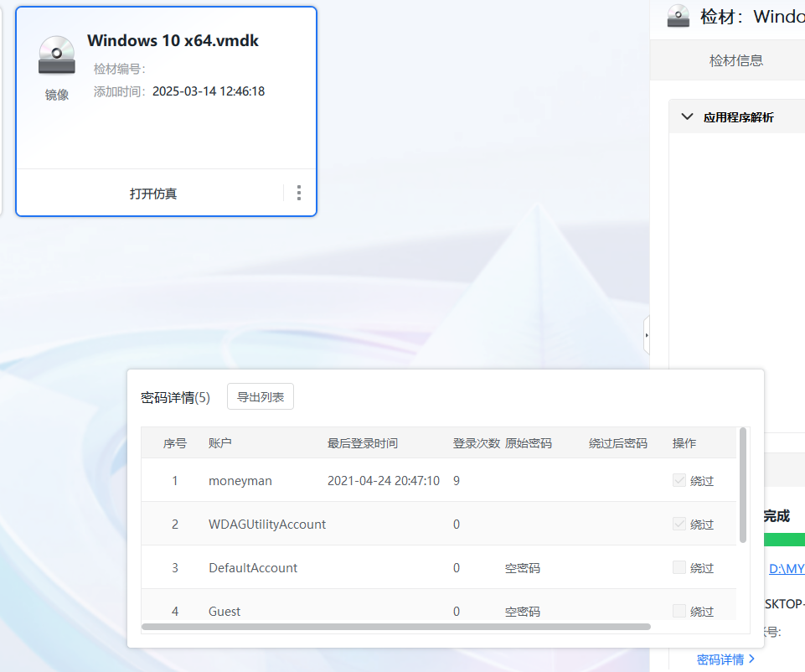Select the moneyman account cell
The image size is (805, 672).
[240, 481]
